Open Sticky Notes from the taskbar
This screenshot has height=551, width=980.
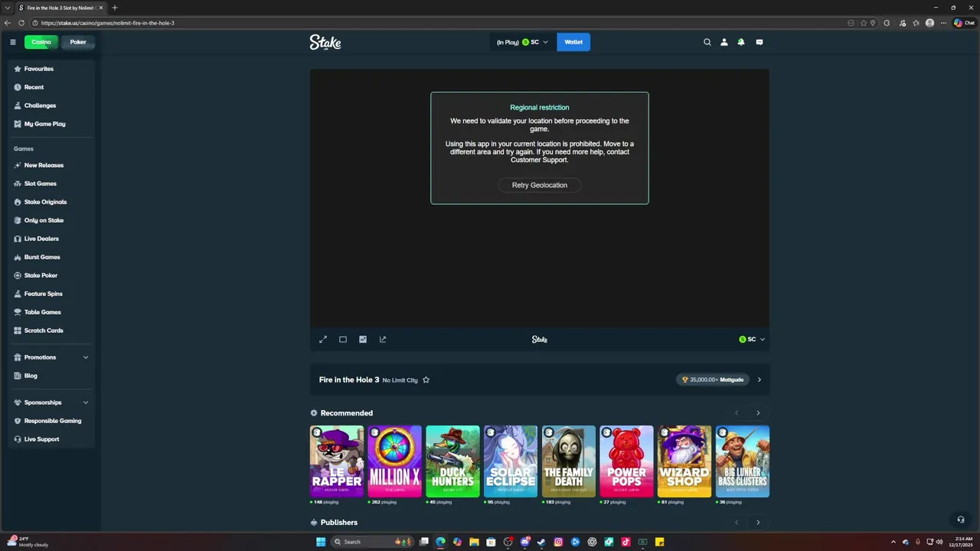pos(659,542)
